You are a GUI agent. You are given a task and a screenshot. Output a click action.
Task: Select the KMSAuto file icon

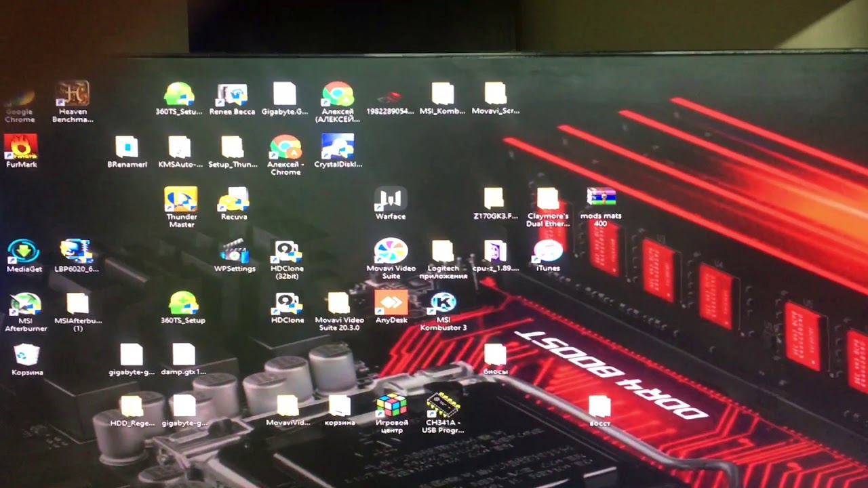pos(180,152)
